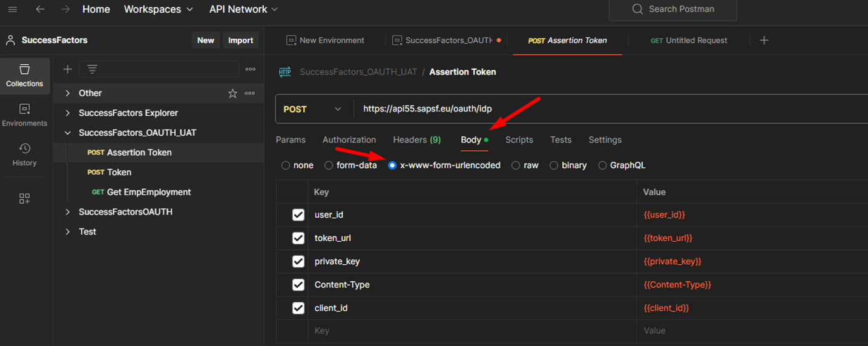Add a new tab with plus icon
Viewport: 868px width, 346px height.
point(764,40)
